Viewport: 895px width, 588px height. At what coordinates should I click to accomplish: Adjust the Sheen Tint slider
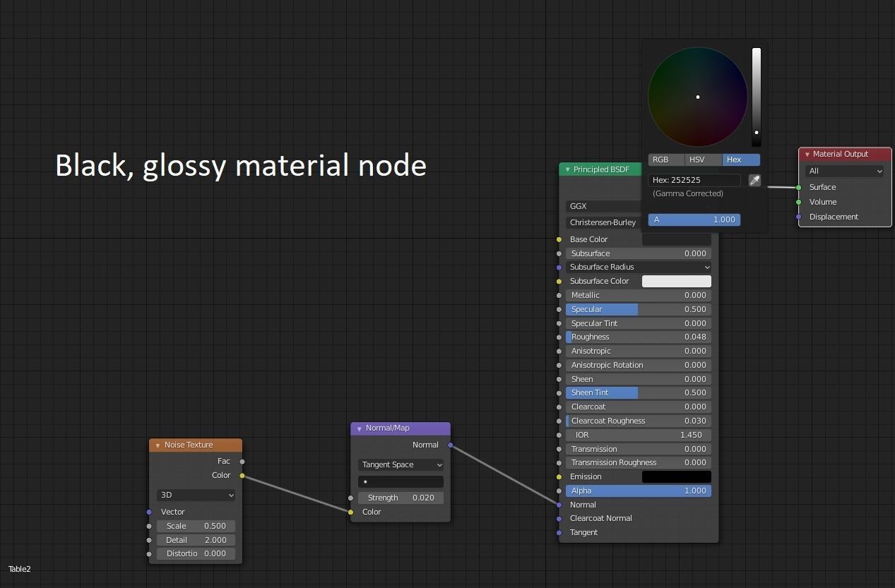point(639,392)
